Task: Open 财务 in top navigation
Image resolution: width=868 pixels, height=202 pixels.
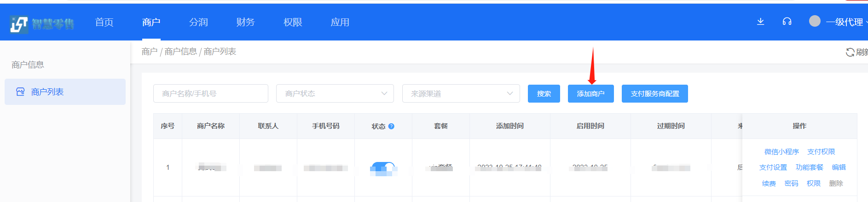Action: click(245, 22)
